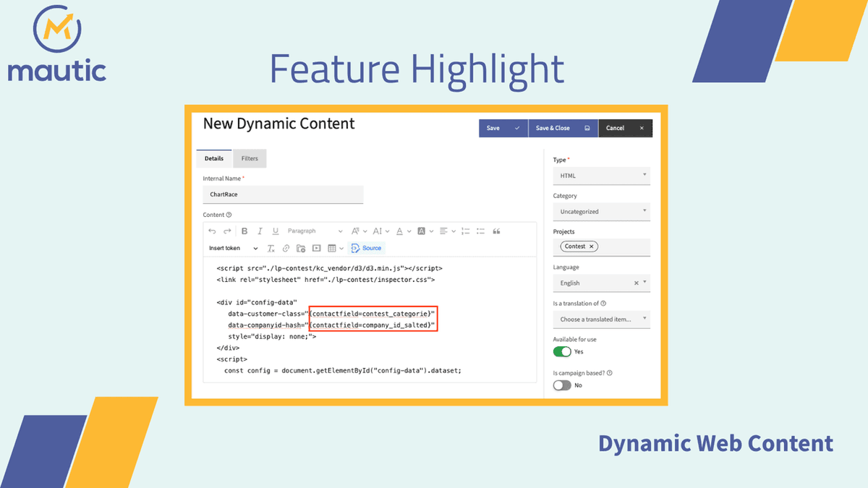Viewport: 868px width, 488px height.
Task: Open the Category dropdown showing Uncategorized
Action: point(602,212)
